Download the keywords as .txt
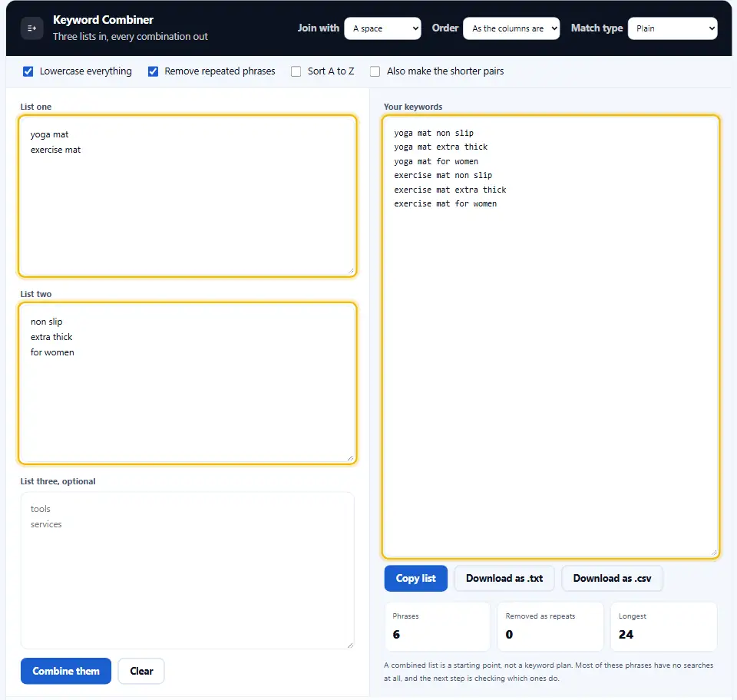The height and width of the screenshot is (700, 737). point(504,578)
